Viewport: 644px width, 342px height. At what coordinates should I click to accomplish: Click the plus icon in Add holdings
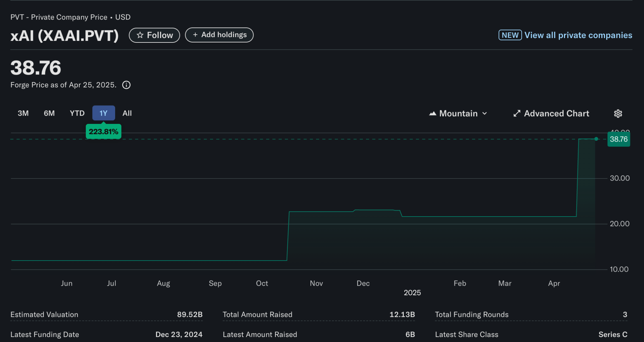pos(195,35)
